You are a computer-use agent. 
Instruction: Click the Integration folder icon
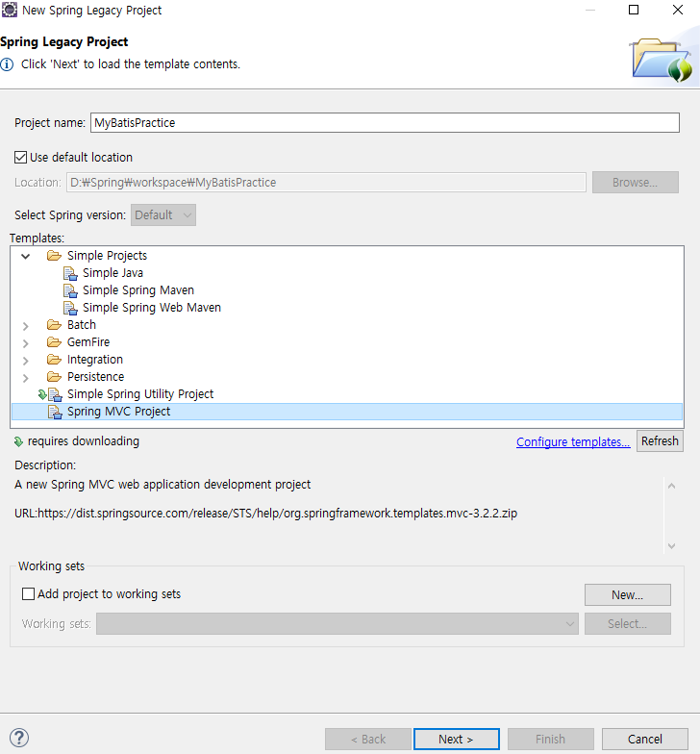tap(54, 360)
